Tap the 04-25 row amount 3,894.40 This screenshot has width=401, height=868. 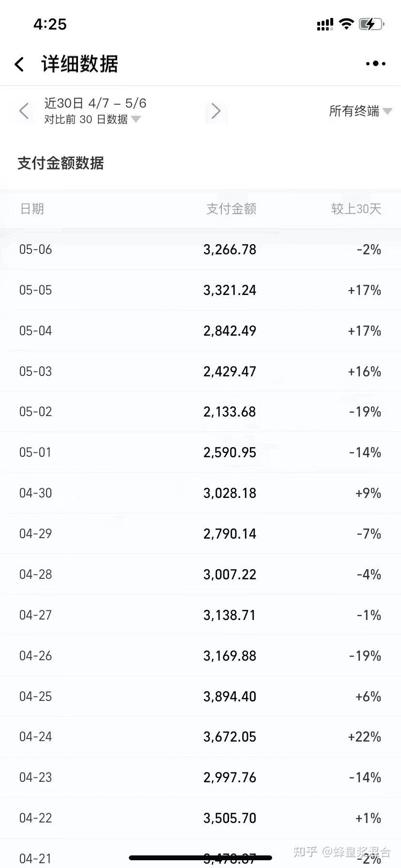tap(230, 697)
